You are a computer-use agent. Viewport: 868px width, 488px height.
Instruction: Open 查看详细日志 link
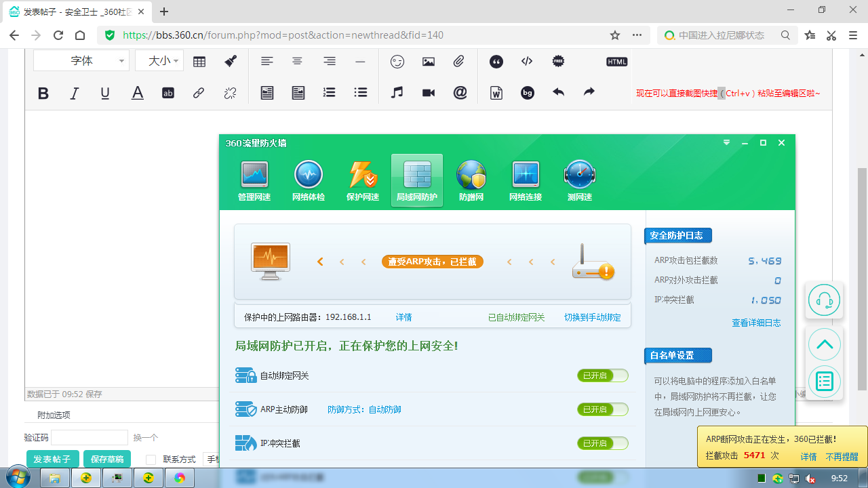[756, 323]
